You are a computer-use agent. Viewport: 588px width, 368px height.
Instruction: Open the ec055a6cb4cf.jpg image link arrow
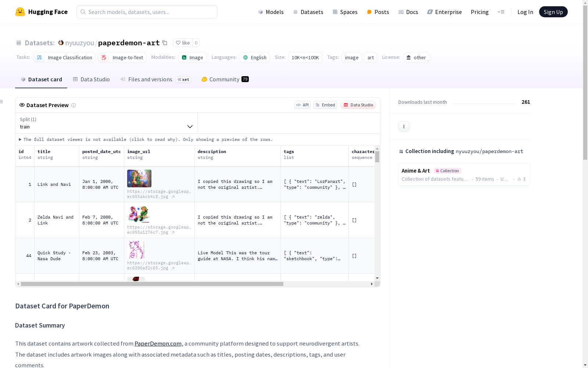173,197
